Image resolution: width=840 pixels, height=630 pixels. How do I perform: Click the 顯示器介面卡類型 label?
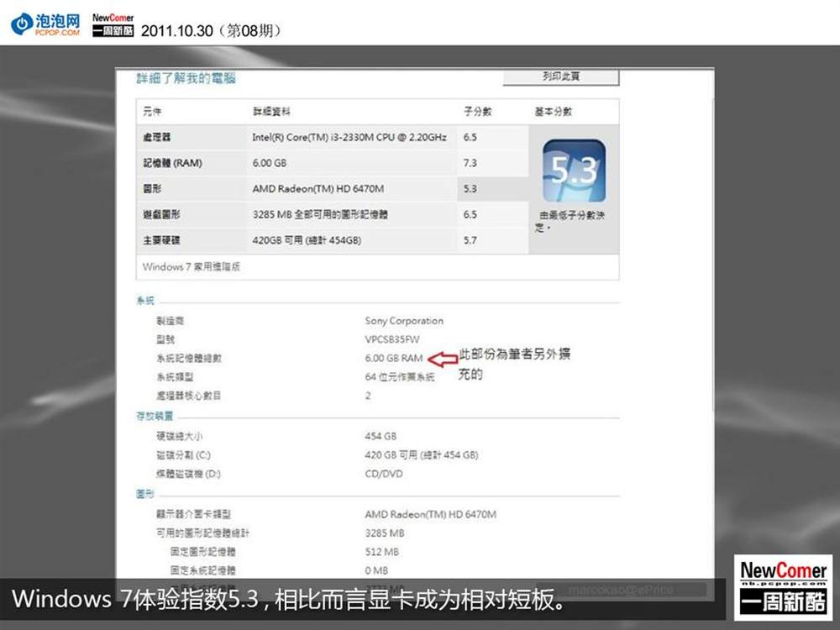193,514
